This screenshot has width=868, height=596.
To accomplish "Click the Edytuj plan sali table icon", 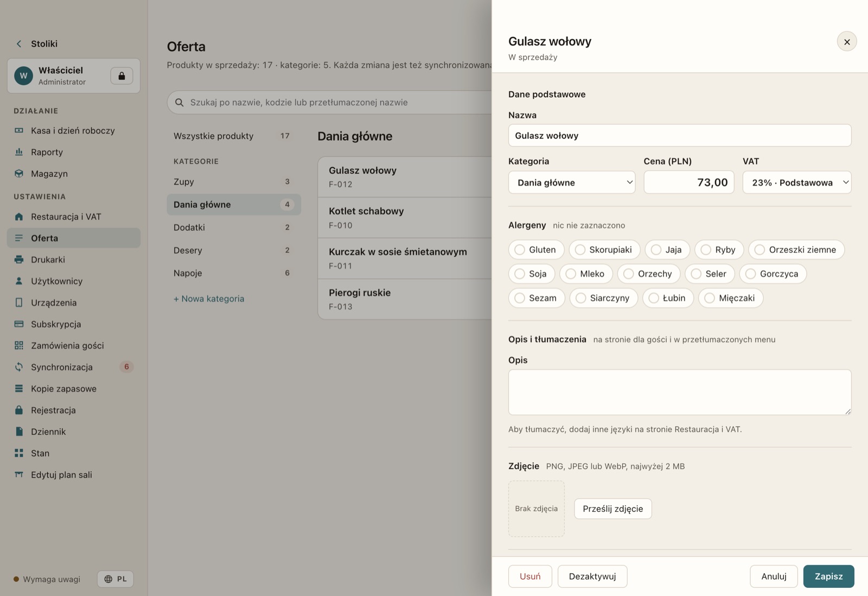I will point(19,474).
